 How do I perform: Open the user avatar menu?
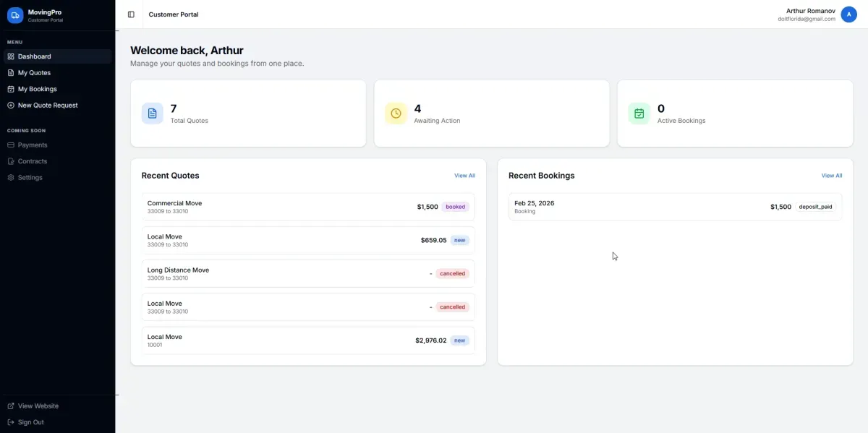tap(848, 14)
